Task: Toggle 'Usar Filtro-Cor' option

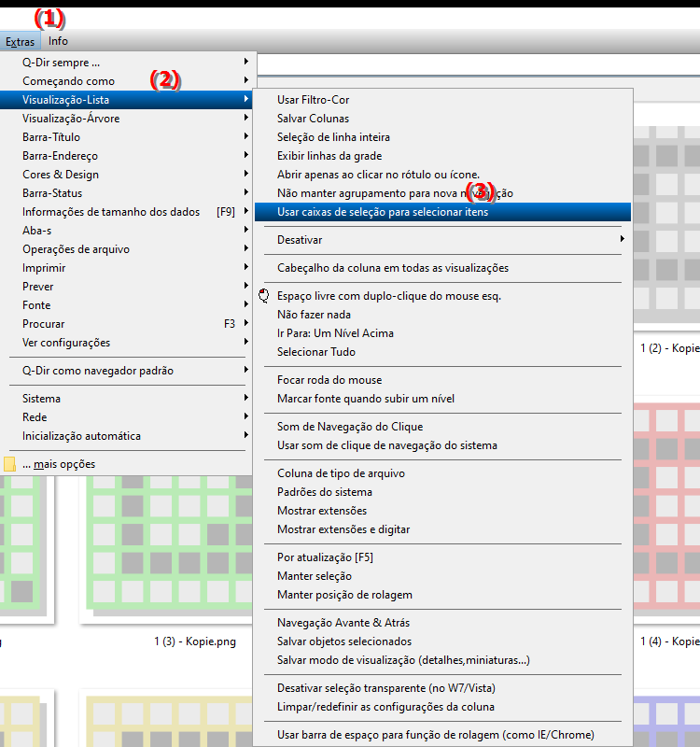Action: coord(442,100)
